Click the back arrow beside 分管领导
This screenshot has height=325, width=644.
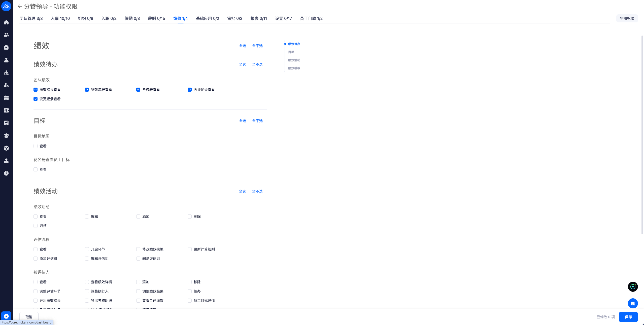pos(20,7)
